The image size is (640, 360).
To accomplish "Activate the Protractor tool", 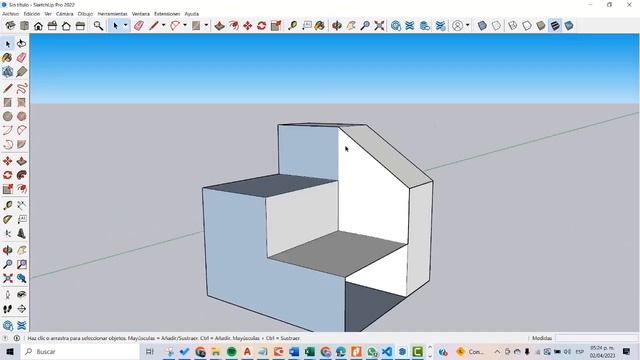I will (x=7, y=220).
